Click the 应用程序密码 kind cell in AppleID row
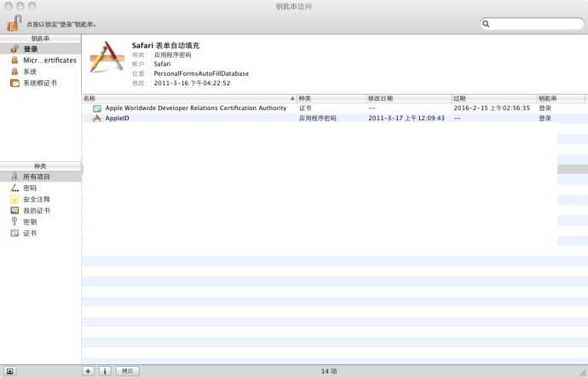The width and height of the screenshot is (588, 378). click(317, 119)
